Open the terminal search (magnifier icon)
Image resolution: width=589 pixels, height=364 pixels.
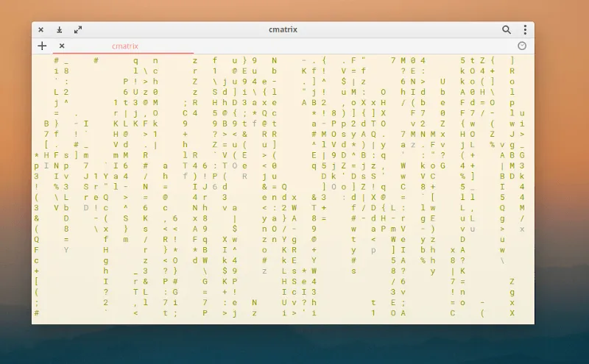[507, 30]
